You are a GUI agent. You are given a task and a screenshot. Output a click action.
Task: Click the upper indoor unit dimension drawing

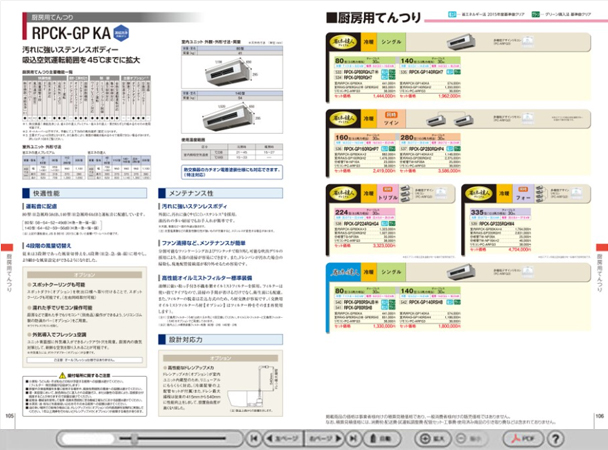pyautogui.click(x=232, y=72)
